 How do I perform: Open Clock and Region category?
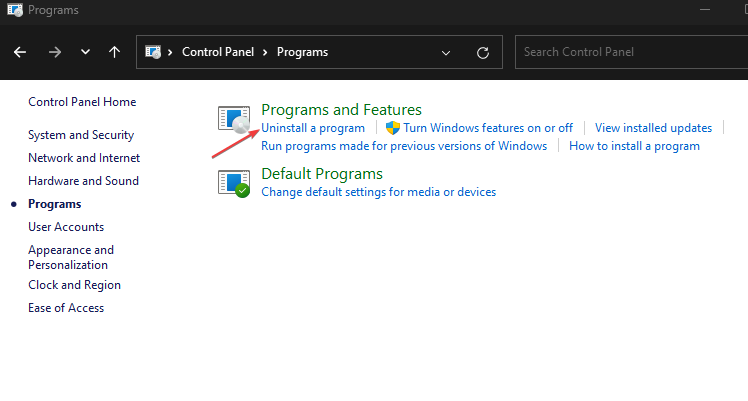(74, 285)
